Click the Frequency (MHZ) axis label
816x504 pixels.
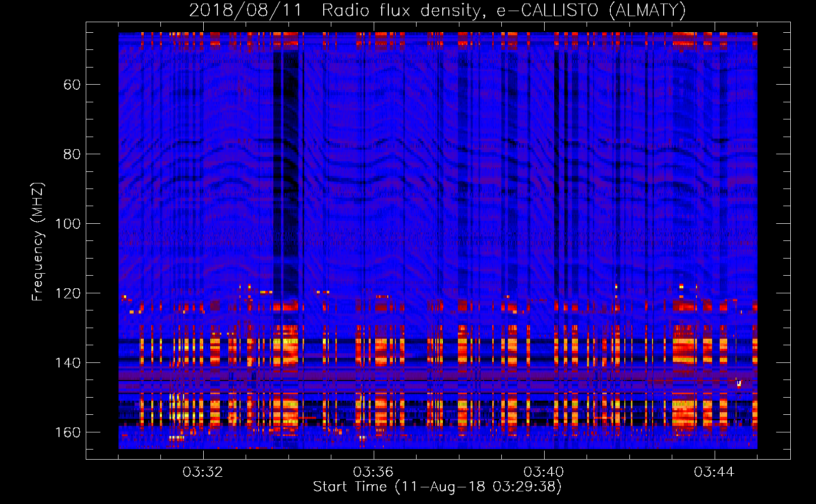pos(38,242)
